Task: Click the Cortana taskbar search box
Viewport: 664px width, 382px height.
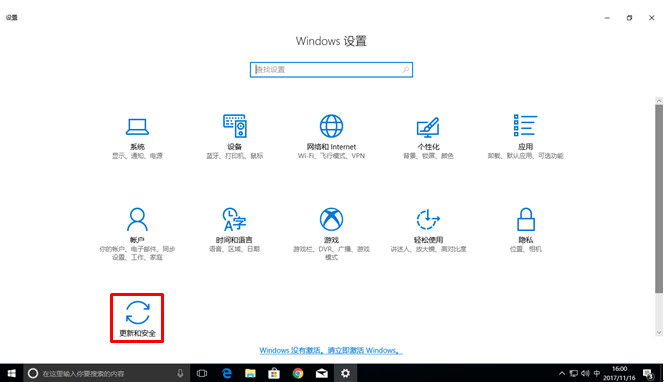Action: pos(108,373)
